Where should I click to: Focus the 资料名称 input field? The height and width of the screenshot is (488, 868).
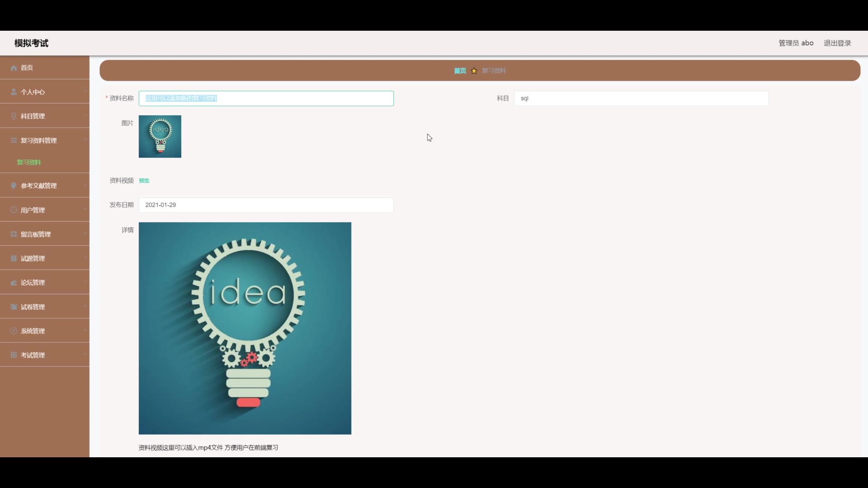(266, 99)
